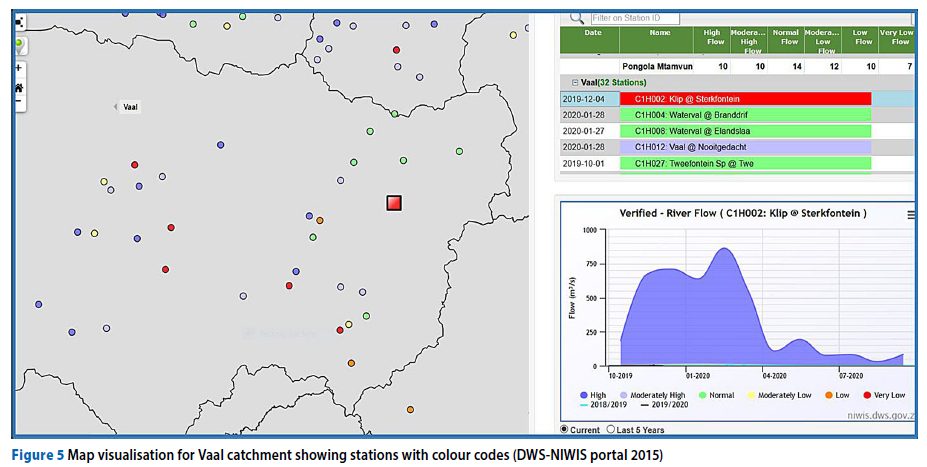927x467 pixels.
Task: Collapse the Vaal (32 Stations) group
Action: click(575, 82)
